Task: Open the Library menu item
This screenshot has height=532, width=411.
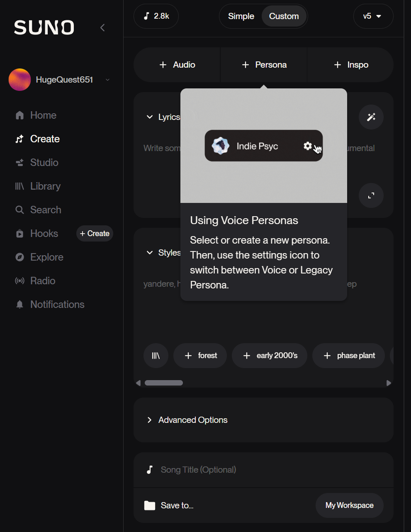Action: click(45, 186)
